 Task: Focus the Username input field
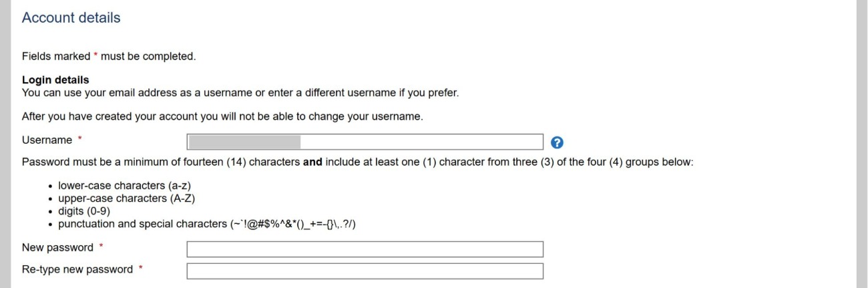(365, 142)
